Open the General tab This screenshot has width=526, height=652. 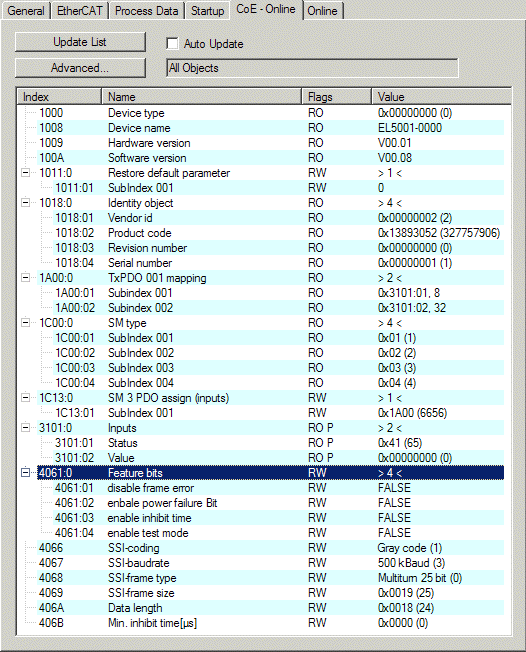coord(26,10)
